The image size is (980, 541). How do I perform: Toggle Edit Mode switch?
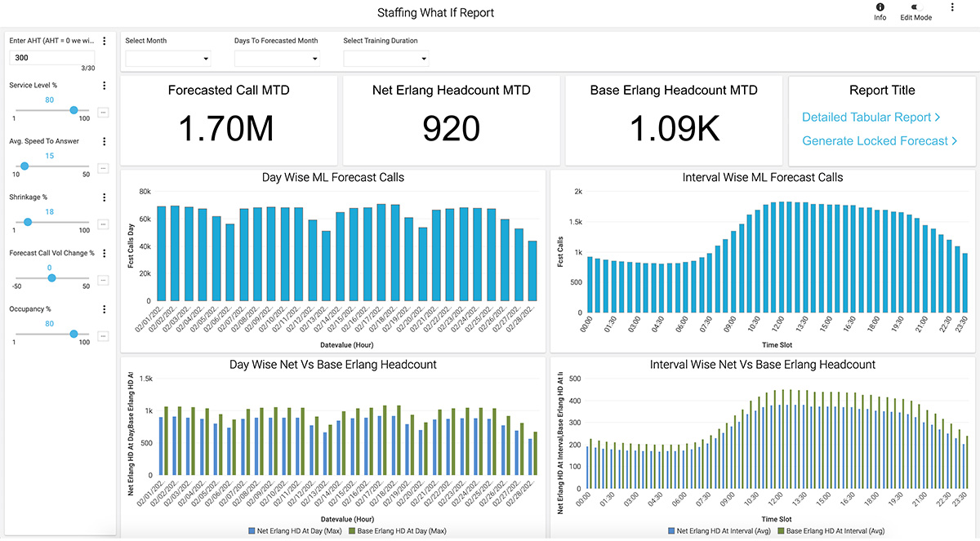pos(915,7)
